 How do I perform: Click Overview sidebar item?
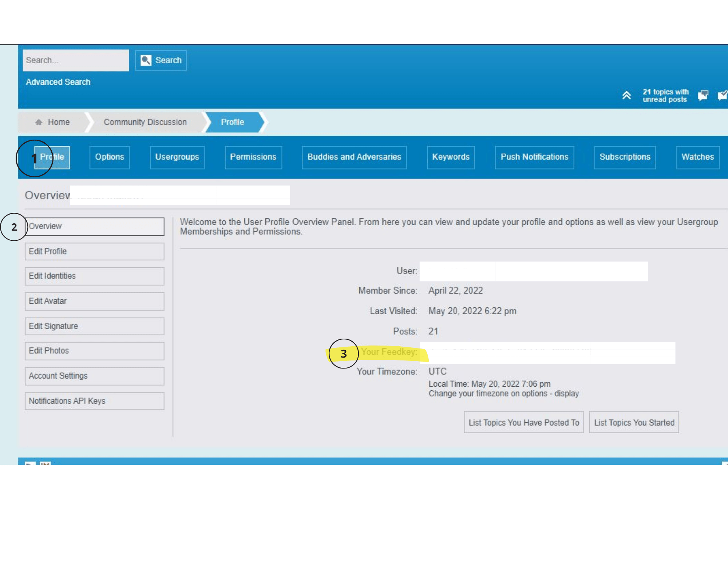pyautogui.click(x=95, y=226)
